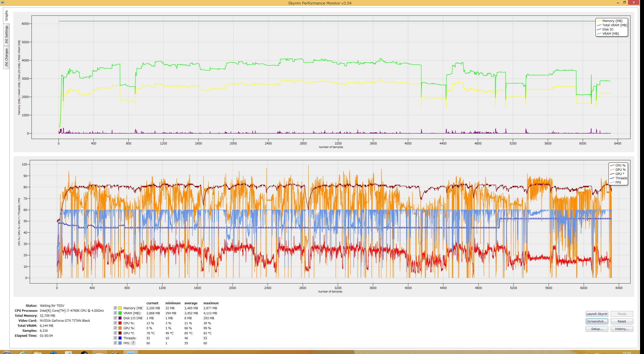644x354 pixels.
Task: Open the INI Changes tab
Action: (6, 57)
